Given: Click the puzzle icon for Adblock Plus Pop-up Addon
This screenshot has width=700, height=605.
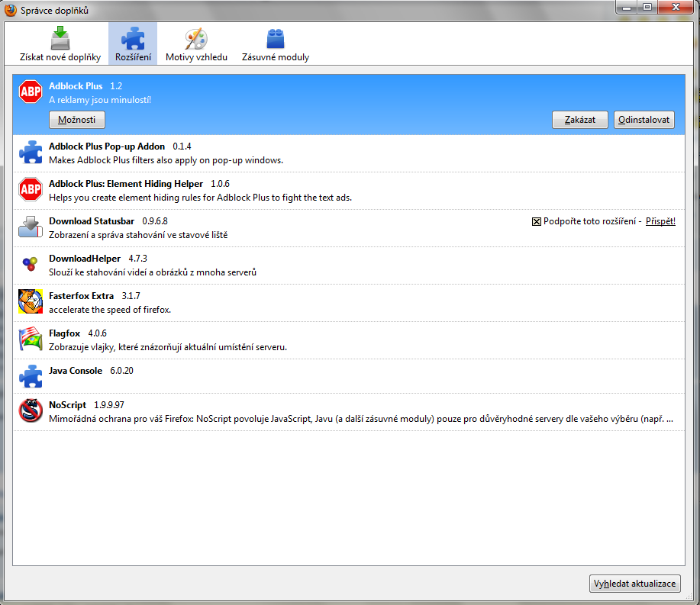Looking at the screenshot, I should (31, 152).
